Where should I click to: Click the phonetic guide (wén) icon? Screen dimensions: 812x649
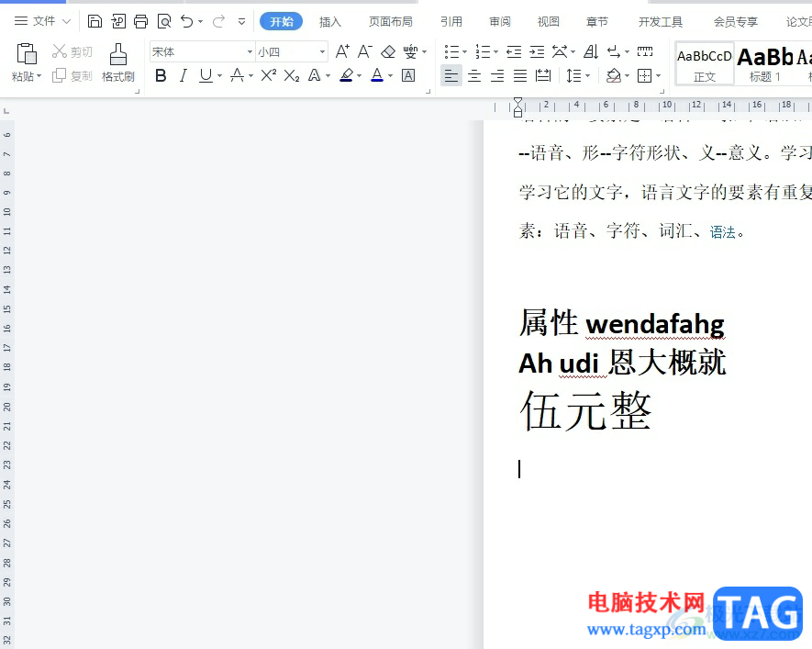[x=411, y=51]
